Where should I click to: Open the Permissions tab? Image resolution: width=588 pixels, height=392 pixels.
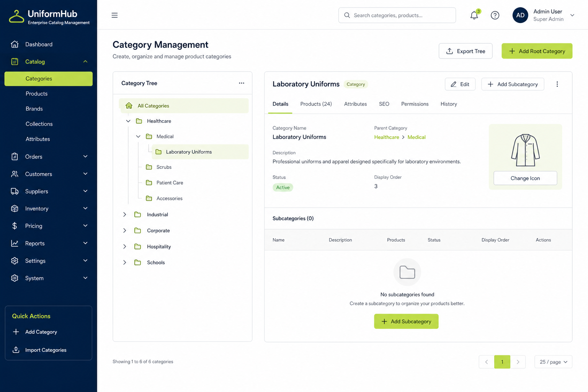pyautogui.click(x=415, y=104)
